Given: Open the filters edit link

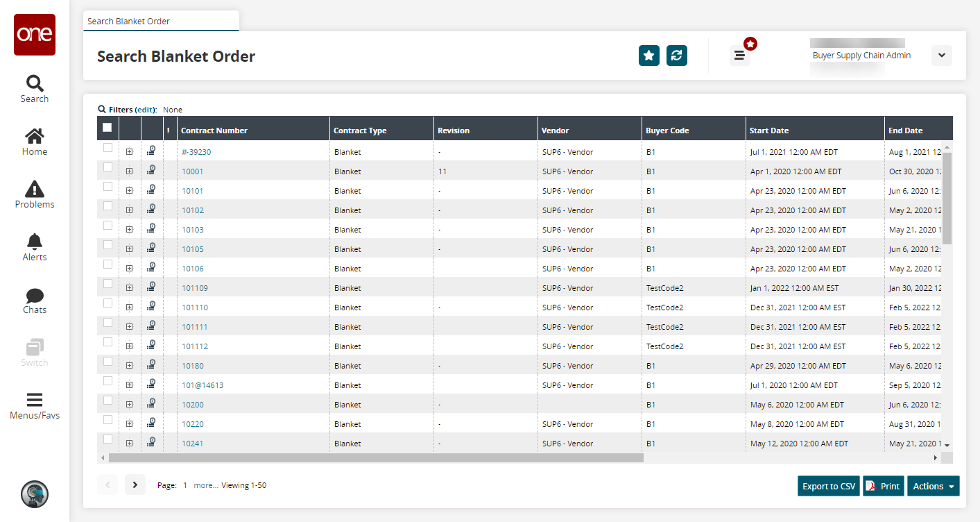Looking at the screenshot, I should pos(145,110).
